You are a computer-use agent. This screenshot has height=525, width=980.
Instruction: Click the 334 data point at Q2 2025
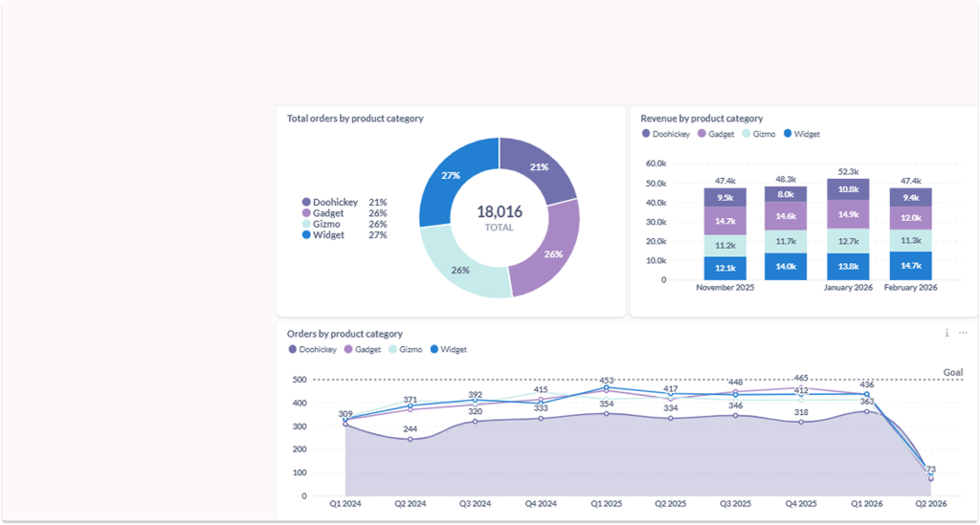[671, 418]
